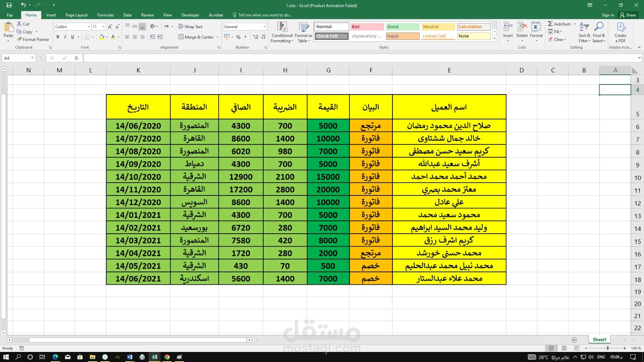644x362 pixels.
Task: Click the Format cells icon
Action: click(536, 27)
